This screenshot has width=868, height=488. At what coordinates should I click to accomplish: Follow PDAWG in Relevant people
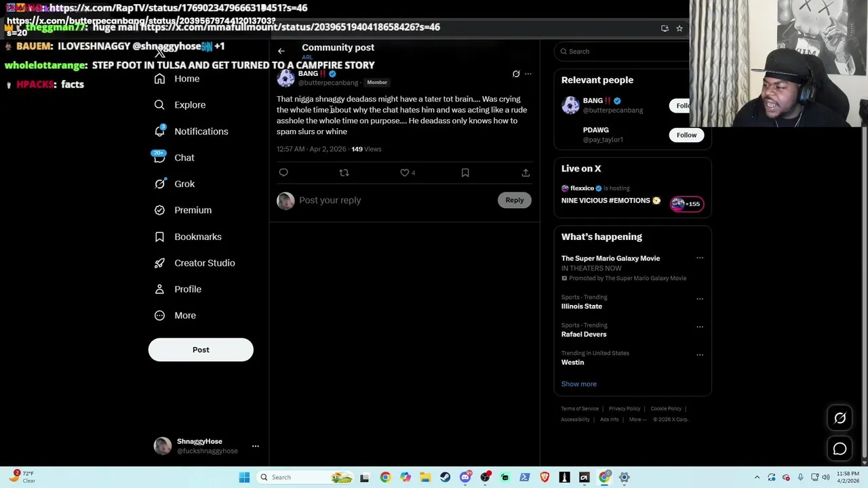(x=686, y=135)
